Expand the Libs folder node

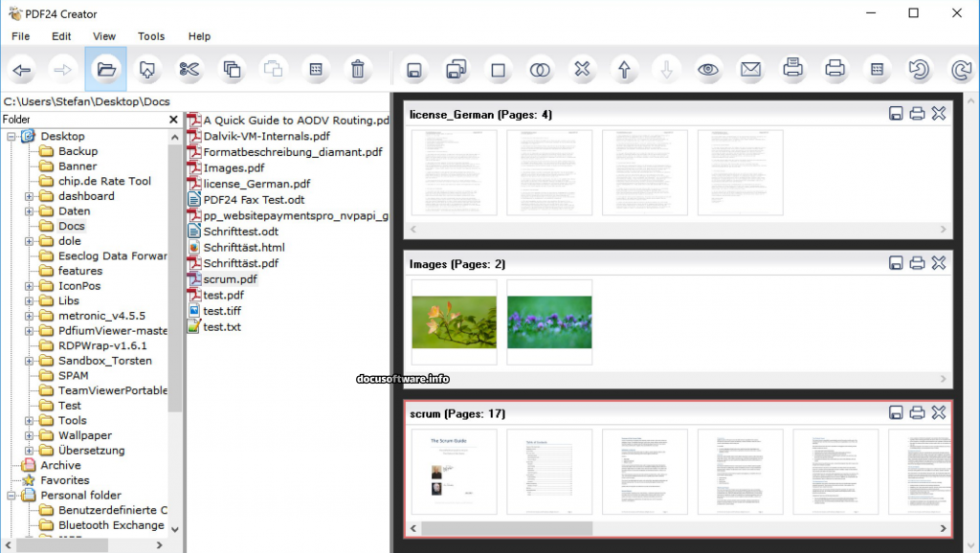pyautogui.click(x=29, y=301)
